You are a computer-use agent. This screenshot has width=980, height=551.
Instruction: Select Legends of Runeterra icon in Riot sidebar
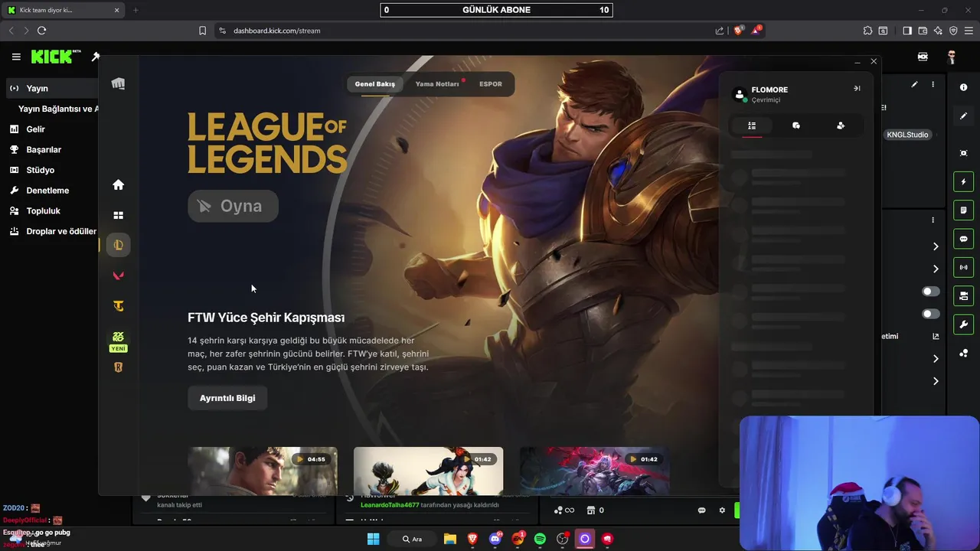pyautogui.click(x=118, y=367)
